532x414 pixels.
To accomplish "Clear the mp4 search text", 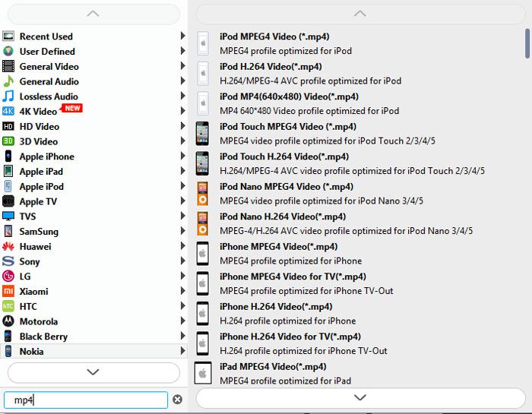I will click(x=177, y=400).
